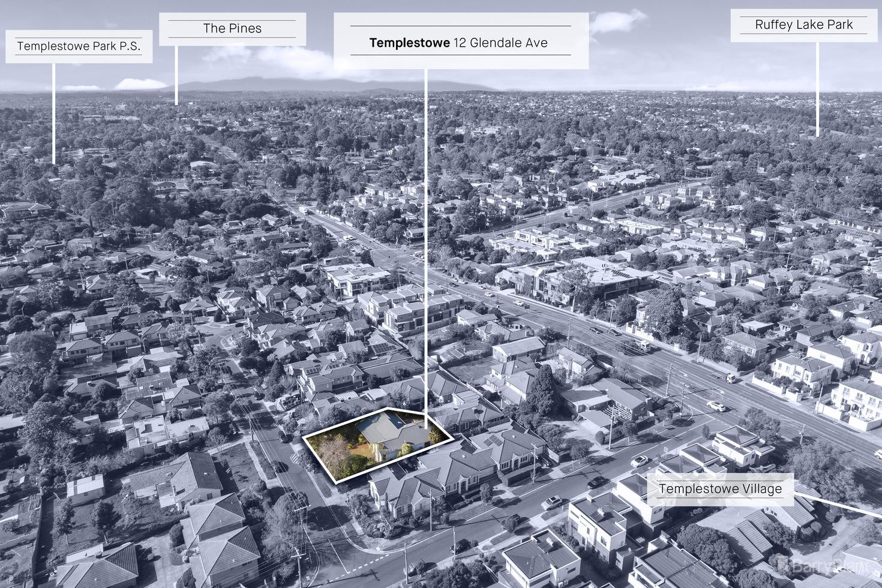Select The Pines location label

click(232, 28)
